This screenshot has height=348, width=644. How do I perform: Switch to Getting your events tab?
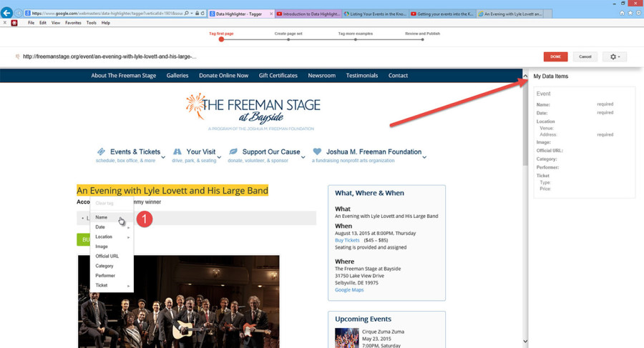click(x=442, y=14)
